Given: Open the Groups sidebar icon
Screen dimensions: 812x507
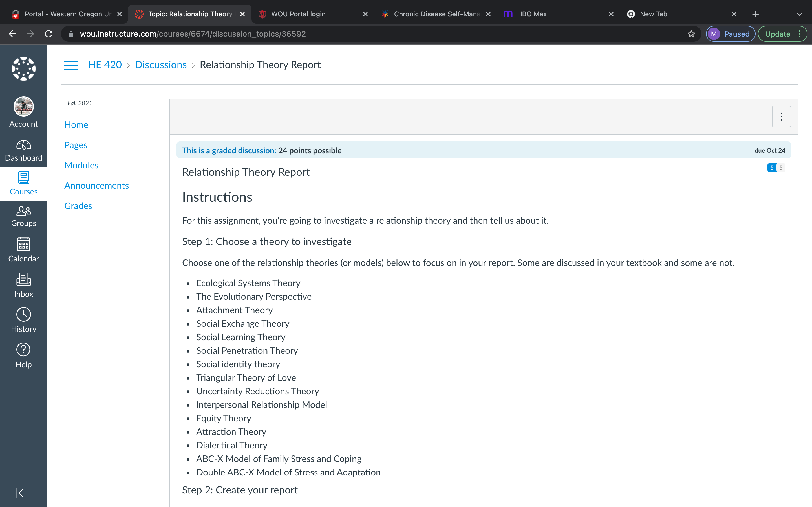Looking at the screenshot, I should tap(23, 211).
